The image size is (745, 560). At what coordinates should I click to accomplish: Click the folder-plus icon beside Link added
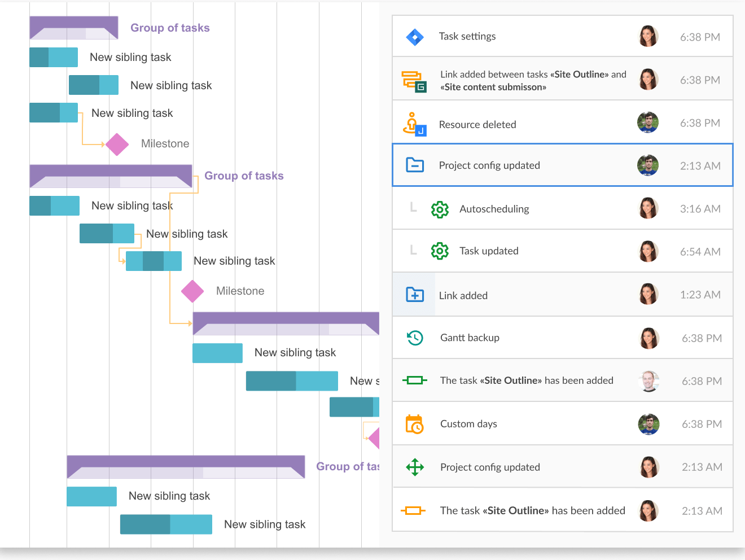point(415,295)
